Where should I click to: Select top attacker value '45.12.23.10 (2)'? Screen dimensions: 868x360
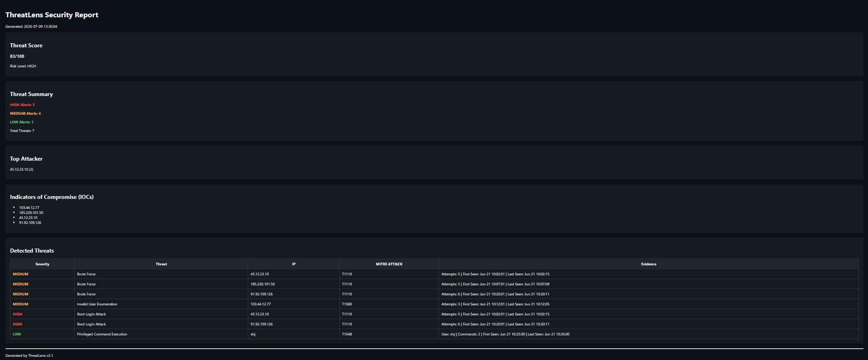[x=22, y=169]
